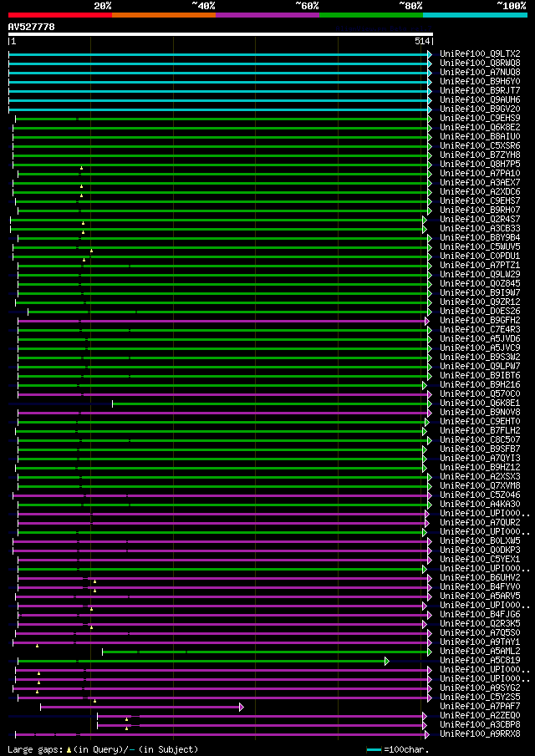
Task: Click the cyan arrowhead ending the Q9LTX2 alignment
Action: [x=430, y=54]
